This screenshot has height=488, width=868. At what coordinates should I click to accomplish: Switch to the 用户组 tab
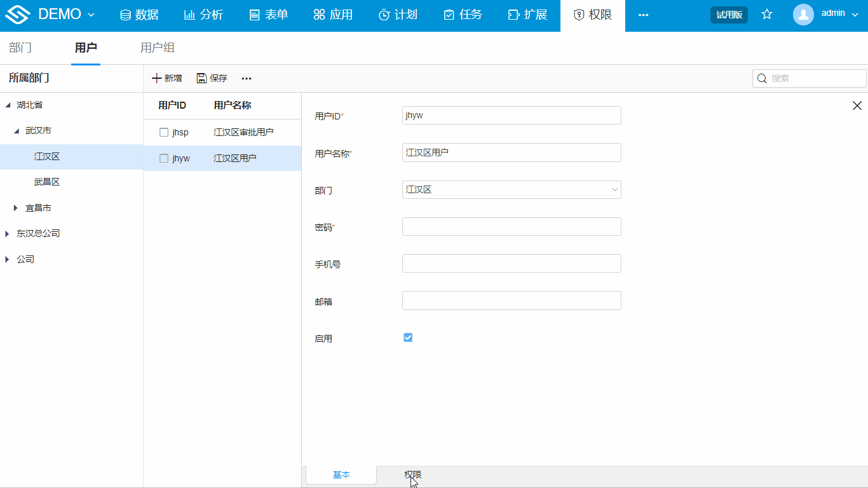156,47
